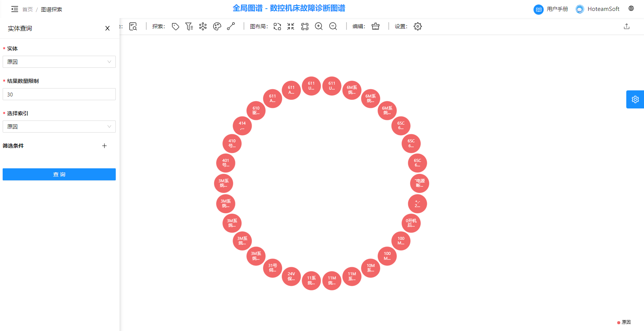644x331 pixels.
Task: Expand the 选择索引 dropdown
Action: click(59, 127)
